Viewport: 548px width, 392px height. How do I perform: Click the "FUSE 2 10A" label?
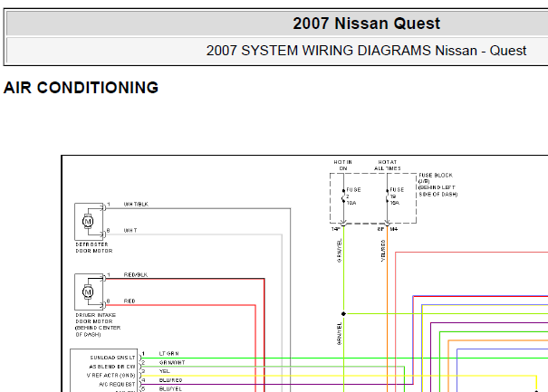click(x=353, y=196)
